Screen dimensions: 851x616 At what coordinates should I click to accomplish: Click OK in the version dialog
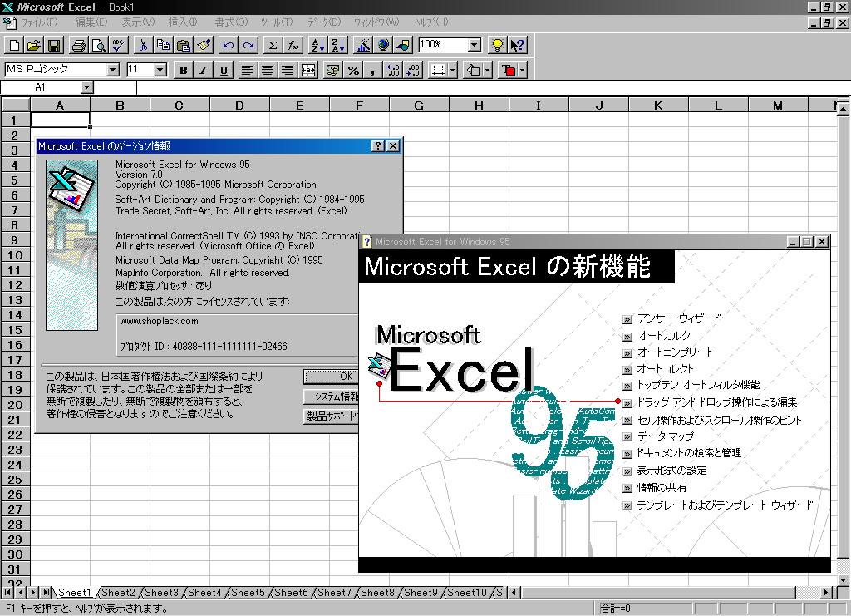click(331, 376)
